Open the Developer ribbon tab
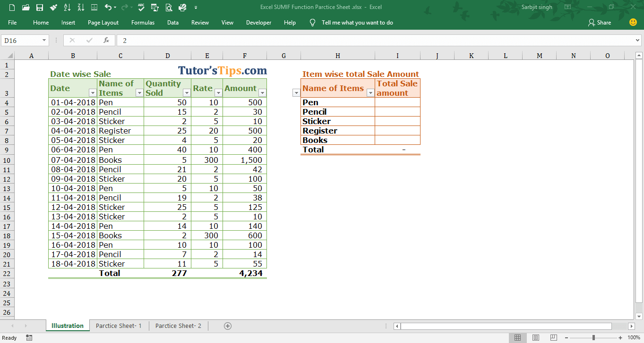 259,23
